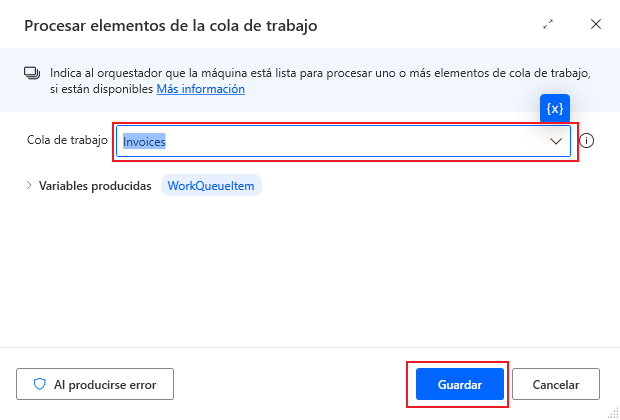This screenshot has width=620, height=420.
Task: Expand the dialog using the diagonal arrows icon
Action: tap(548, 25)
